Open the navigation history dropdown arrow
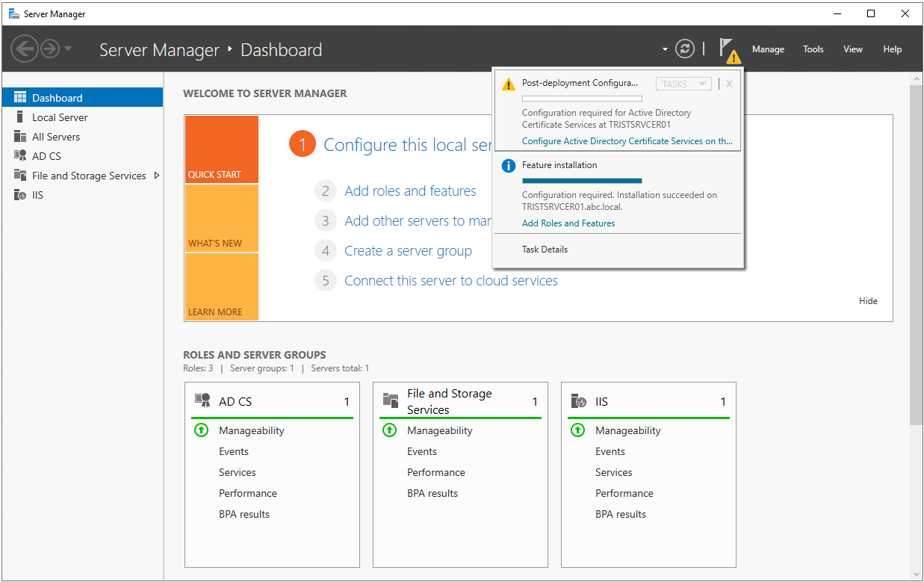924x582 pixels. 68,49
